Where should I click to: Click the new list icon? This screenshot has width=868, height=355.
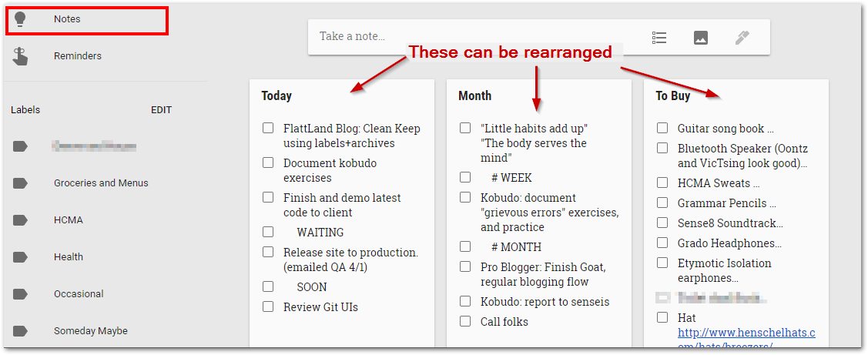click(x=659, y=38)
